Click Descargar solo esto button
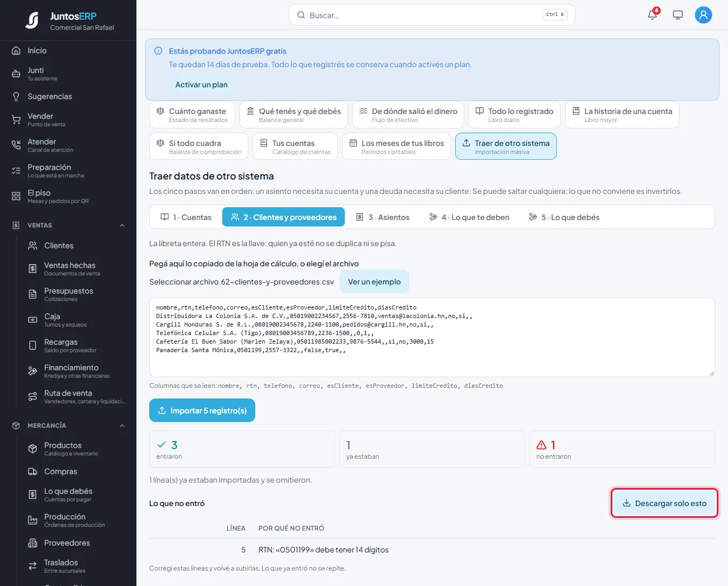 tap(665, 503)
